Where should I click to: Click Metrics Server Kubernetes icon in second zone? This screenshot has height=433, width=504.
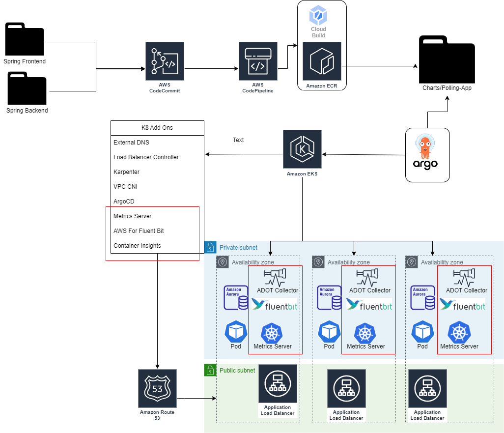365,333
